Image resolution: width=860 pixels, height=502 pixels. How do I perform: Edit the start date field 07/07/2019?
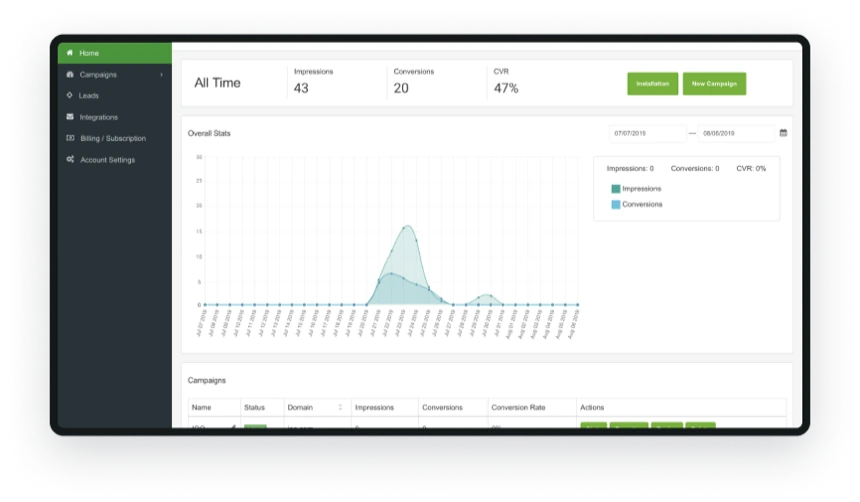point(648,133)
